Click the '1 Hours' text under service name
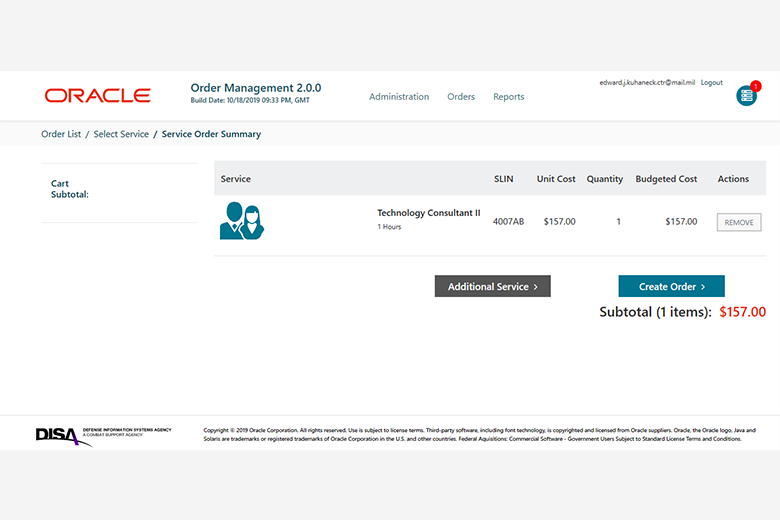This screenshot has height=520, width=780. pos(389,227)
